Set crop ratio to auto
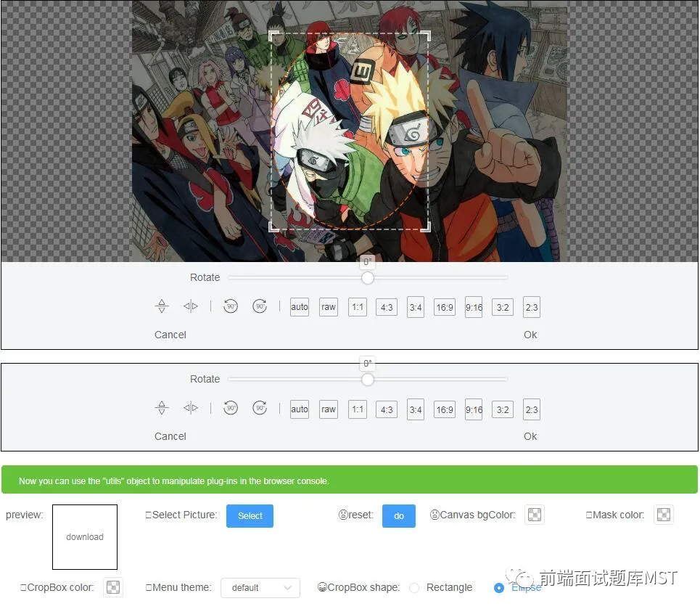700x609 pixels. [x=299, y=306]
